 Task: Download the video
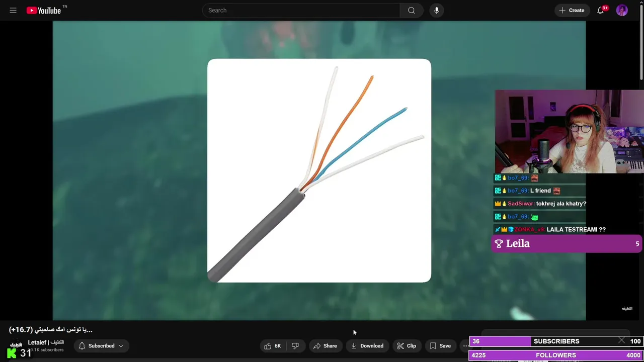tap(367, 346)
